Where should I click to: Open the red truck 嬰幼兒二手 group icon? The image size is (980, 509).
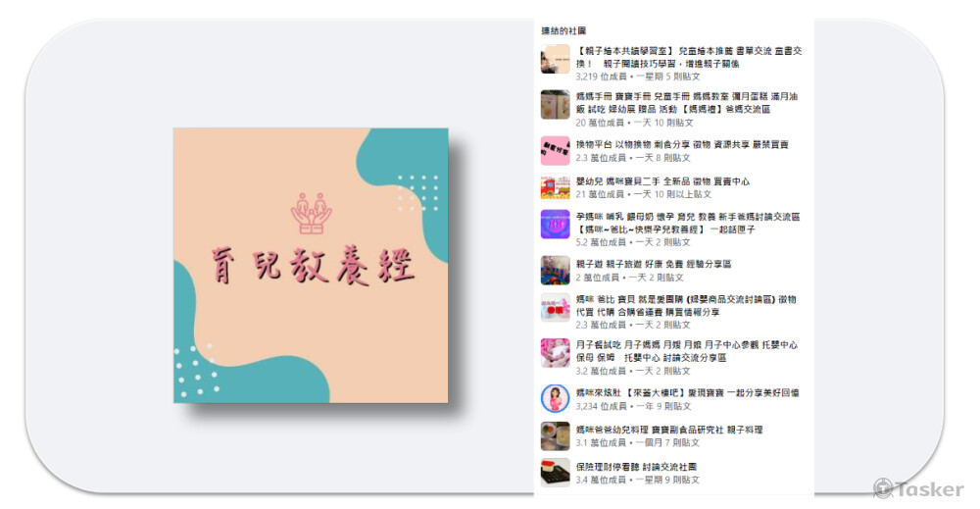point(555,187)
